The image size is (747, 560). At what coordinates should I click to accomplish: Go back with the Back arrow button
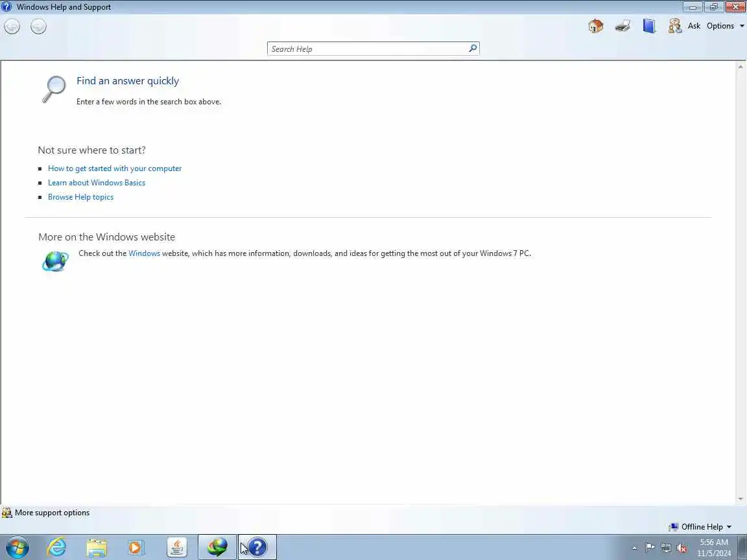(12, 26)
